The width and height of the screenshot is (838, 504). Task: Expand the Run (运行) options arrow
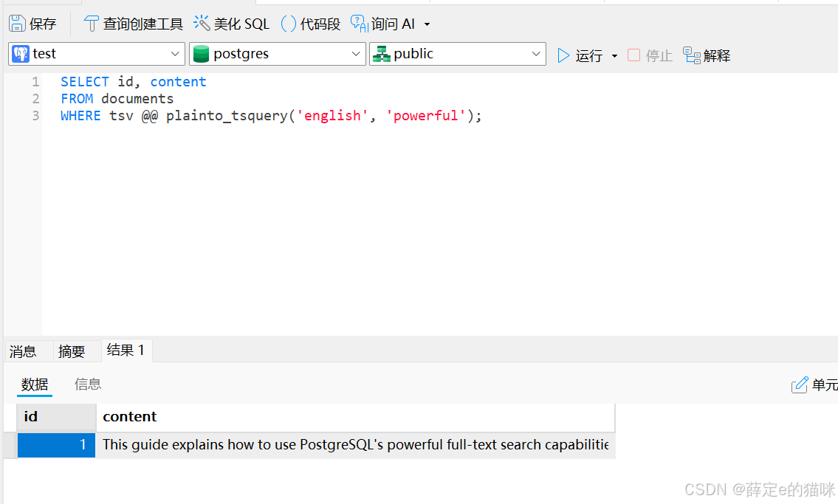(614, 56)
